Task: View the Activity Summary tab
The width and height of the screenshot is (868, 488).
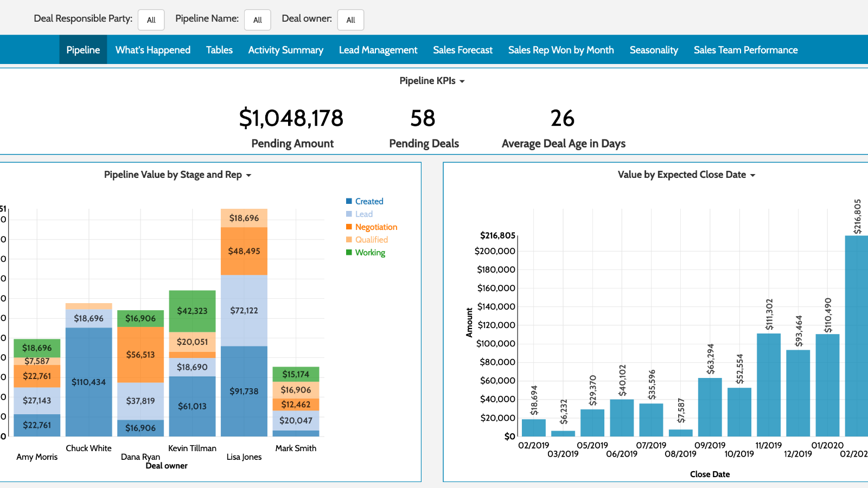Action: tap(285, 49)
